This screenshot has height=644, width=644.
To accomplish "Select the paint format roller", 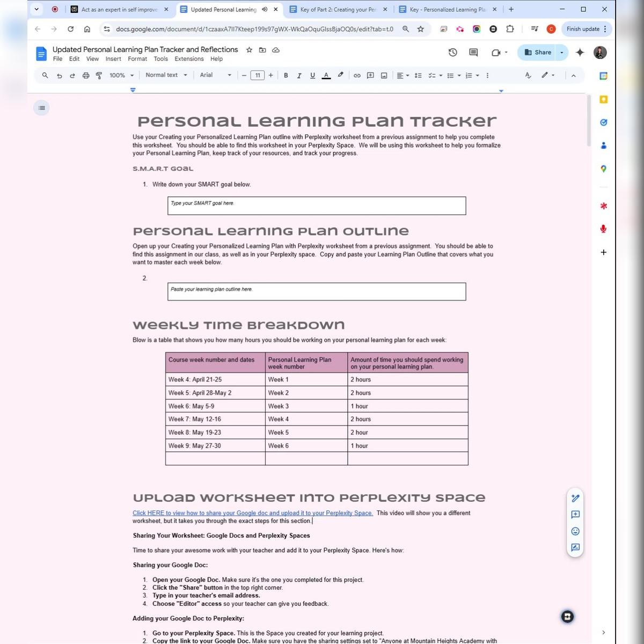I will point(99,76).
